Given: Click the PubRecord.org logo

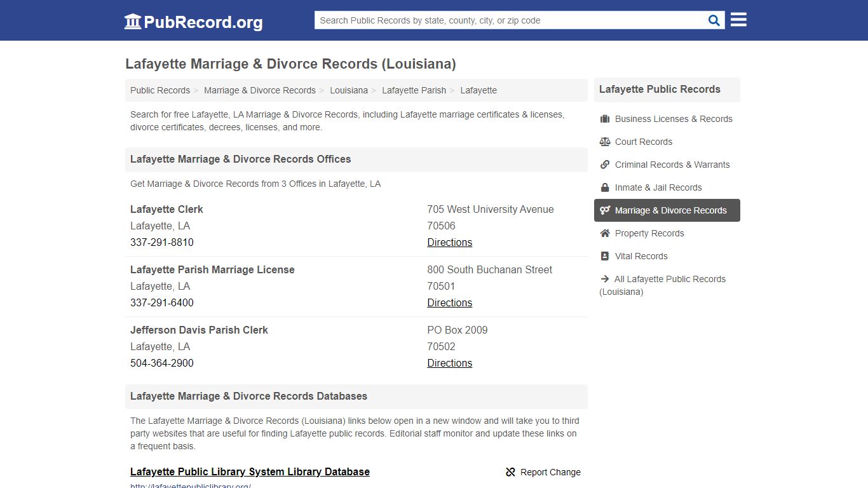Looking at the screenshot, I should pyautogui.click(x=193, y=22).
